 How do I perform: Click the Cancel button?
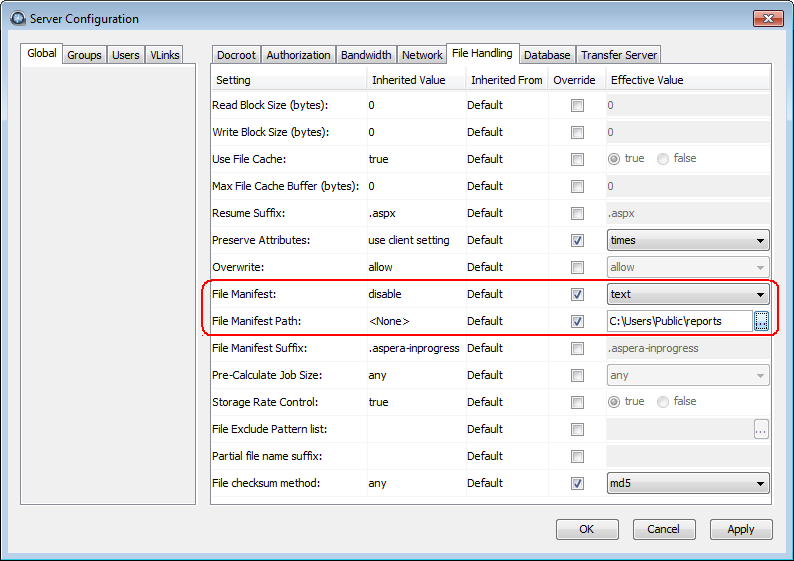tap(663, 529)
